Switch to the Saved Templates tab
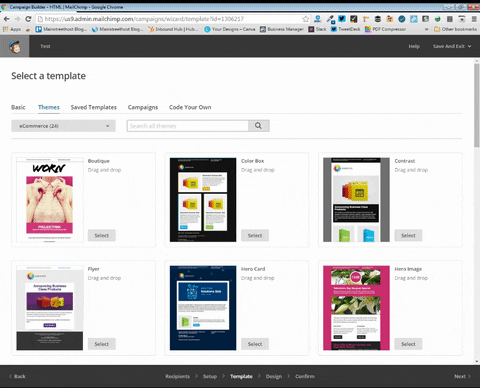Viewport: 480px width, 388px height. click(94, 107)
